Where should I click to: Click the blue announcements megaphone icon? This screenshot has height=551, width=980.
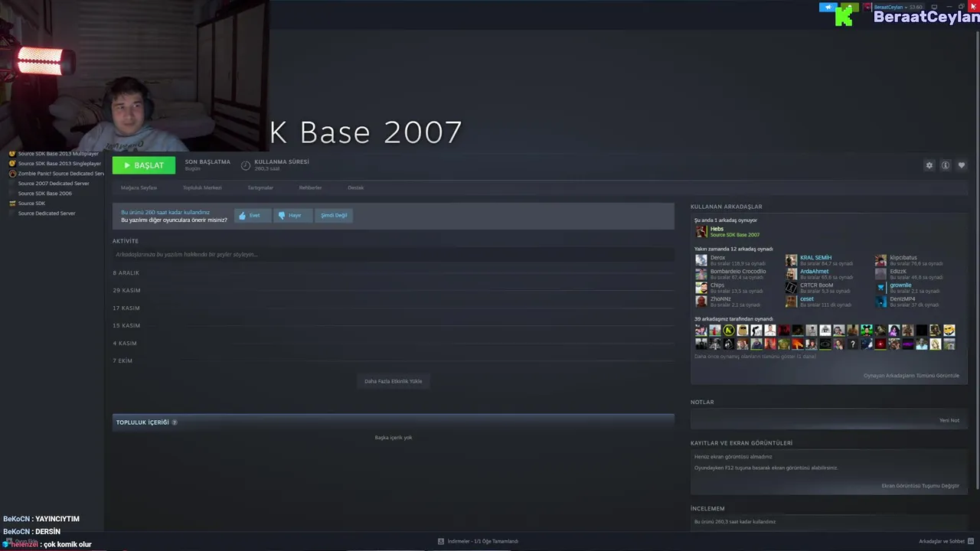828,7
